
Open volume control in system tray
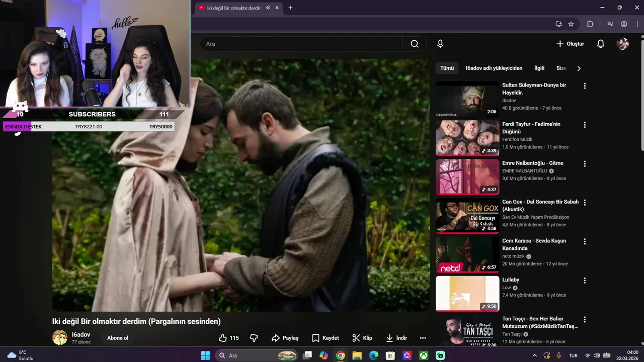click(x=597, y=355)
